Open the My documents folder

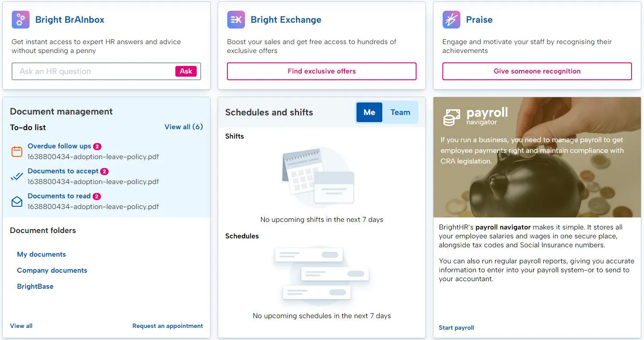tap(41, 254)
